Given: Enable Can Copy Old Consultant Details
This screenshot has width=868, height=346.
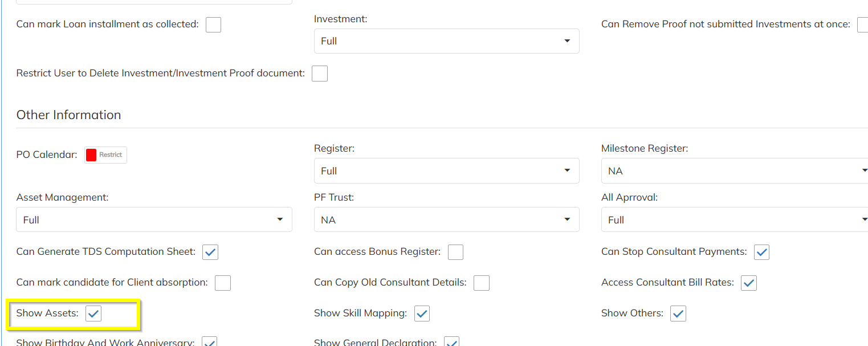Looking at the screenshot, I should click(x=482, y=283).
